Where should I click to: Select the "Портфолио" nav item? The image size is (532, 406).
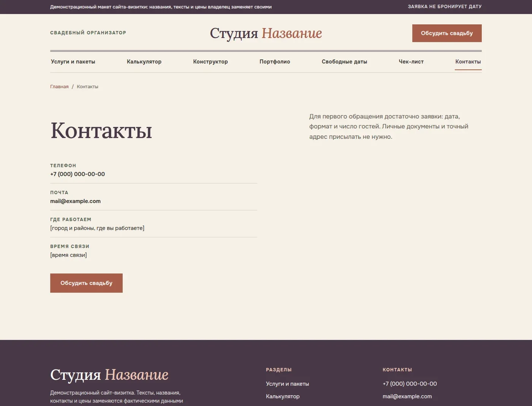(275, 62)
